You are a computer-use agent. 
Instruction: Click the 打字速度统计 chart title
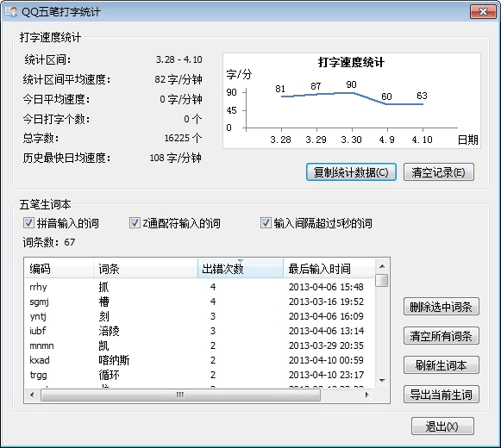tap(351, 62)
